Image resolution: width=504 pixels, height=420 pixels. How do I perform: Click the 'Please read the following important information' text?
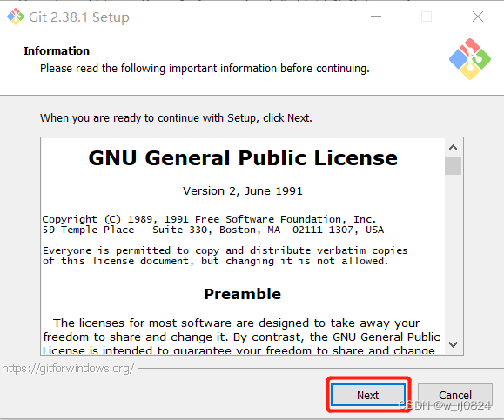[x=205, y=69]
